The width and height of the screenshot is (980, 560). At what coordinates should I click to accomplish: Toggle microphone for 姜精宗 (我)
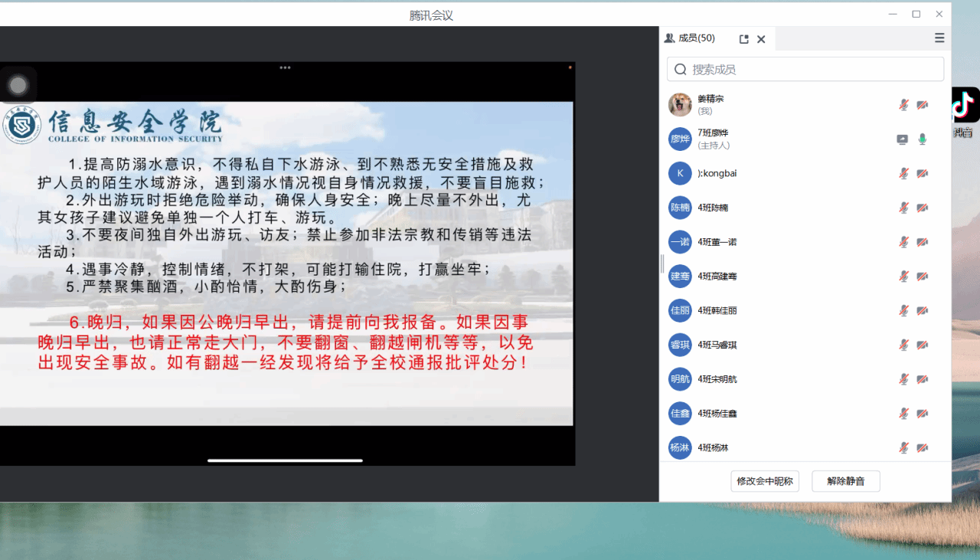903,105
